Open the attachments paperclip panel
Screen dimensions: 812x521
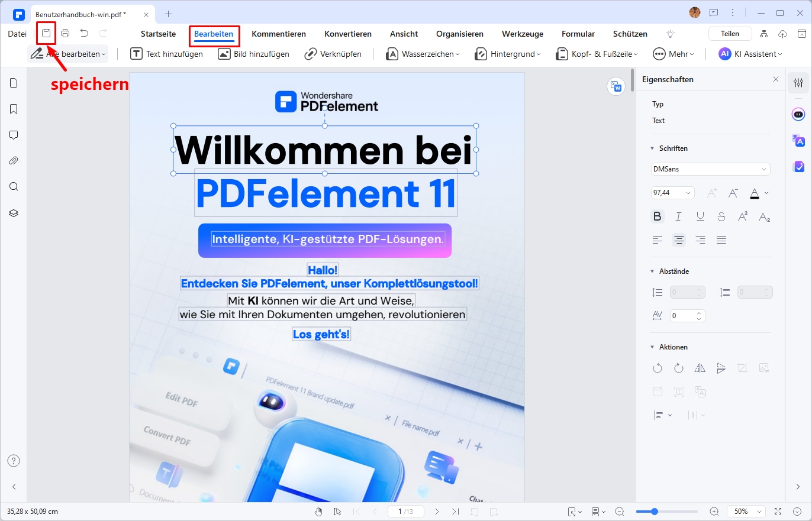[14, 161]
